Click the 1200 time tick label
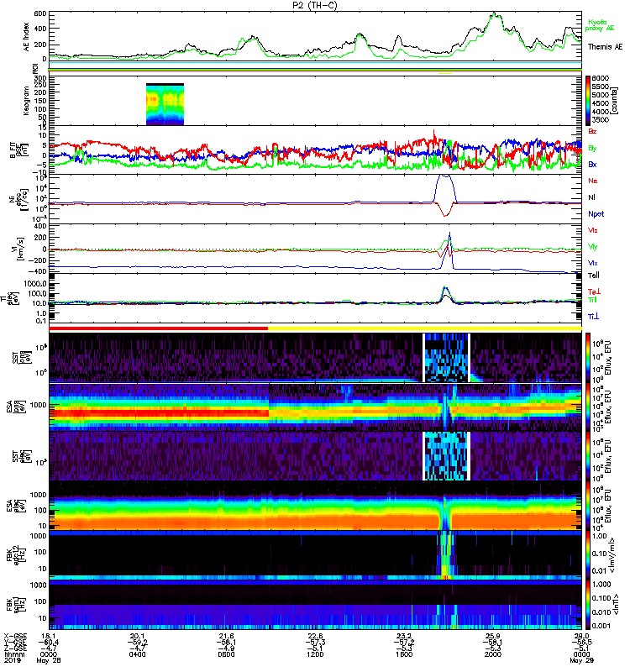The width and height of the screenshot is (630, 672). (x=315, y=654)
